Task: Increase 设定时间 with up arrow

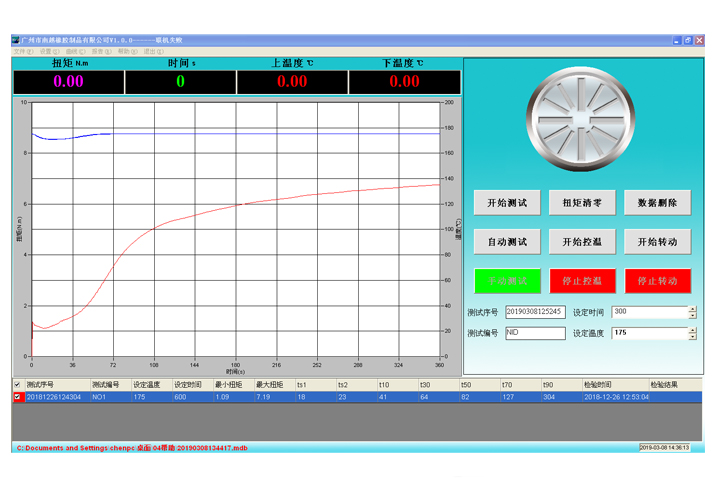Action: point(692,309)
